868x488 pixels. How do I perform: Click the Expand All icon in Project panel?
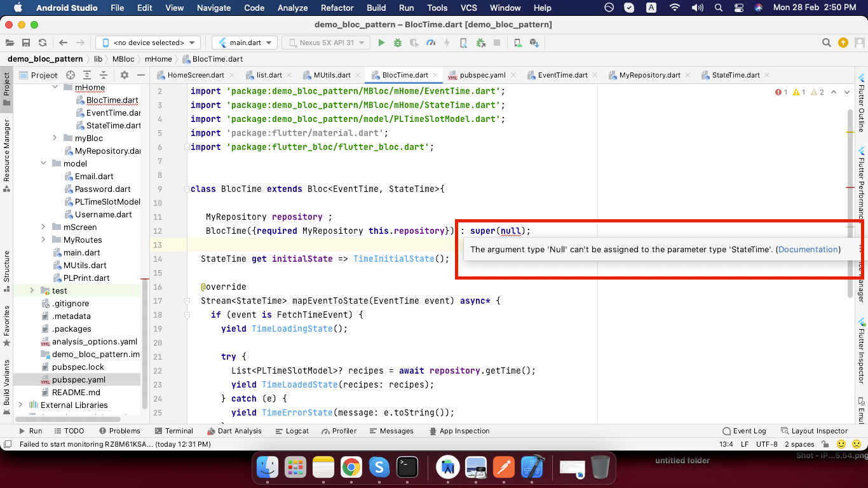[x=87, y=75]
